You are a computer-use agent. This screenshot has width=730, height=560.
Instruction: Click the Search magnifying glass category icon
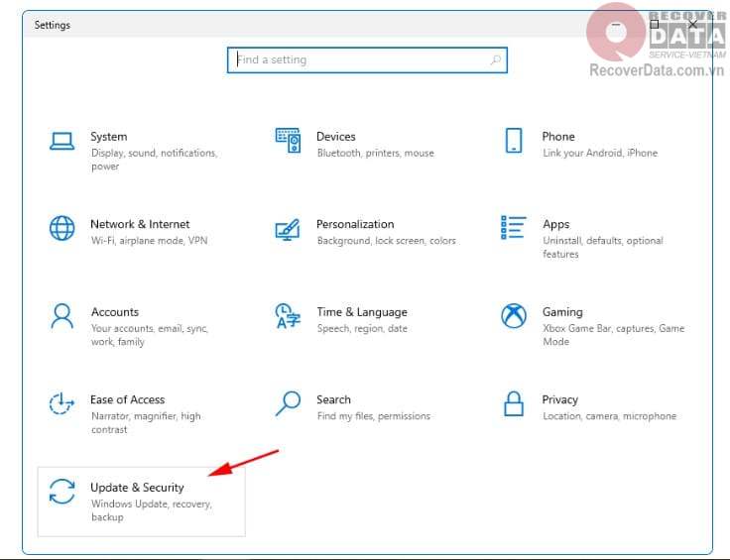pos(288,403)
